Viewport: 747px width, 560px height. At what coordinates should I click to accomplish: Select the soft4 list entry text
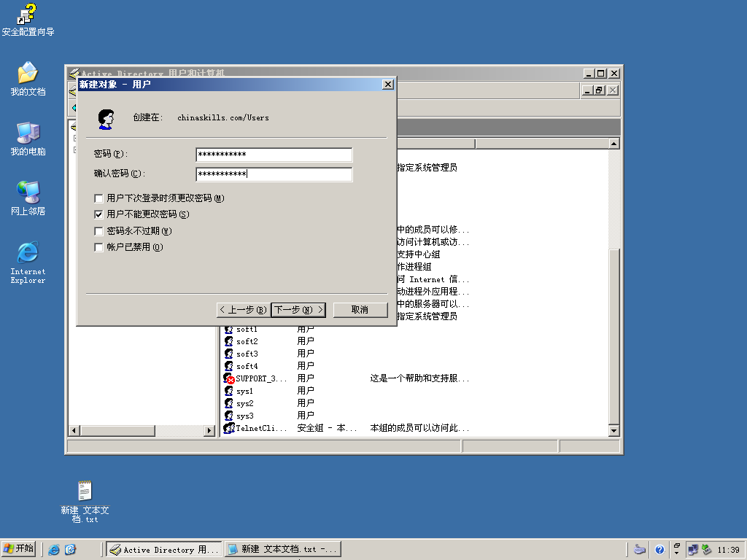[x=247, y=366]
